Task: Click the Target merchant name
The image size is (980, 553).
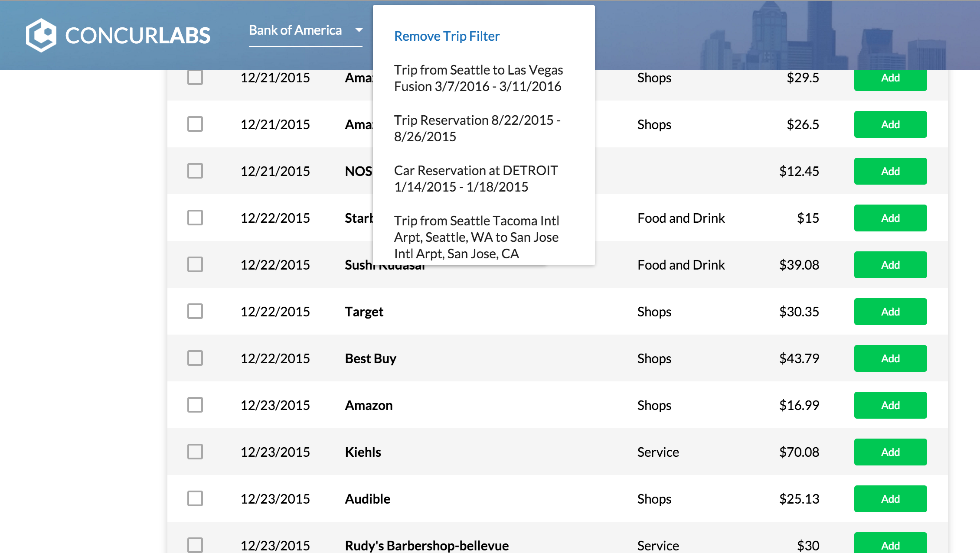Action: 364,312
